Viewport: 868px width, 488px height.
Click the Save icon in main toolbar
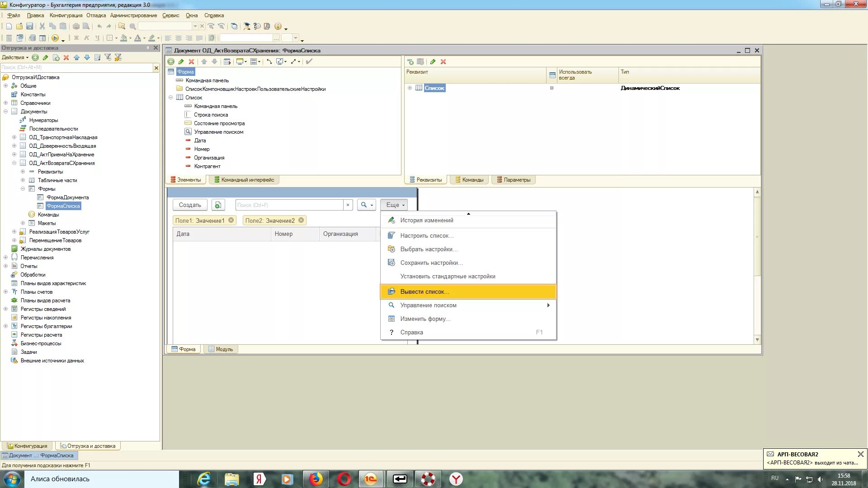(30, 26)
